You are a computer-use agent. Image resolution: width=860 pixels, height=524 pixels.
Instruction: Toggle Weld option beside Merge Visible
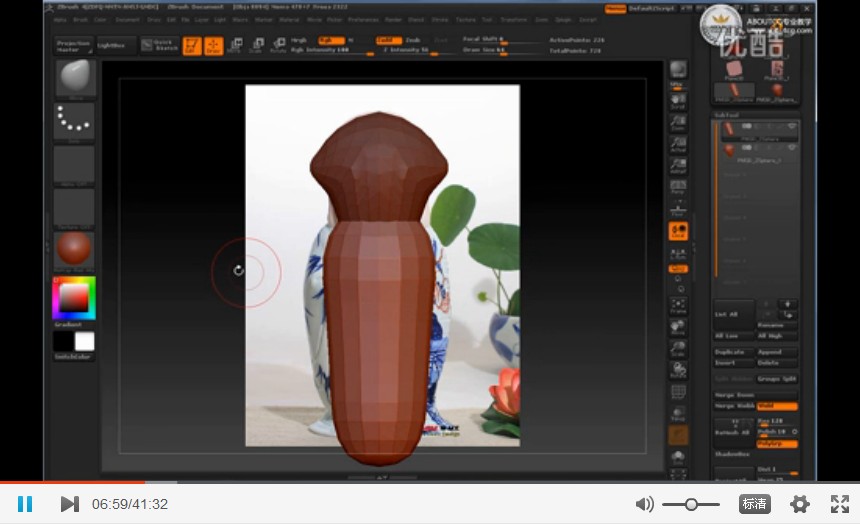pos(777,406)
